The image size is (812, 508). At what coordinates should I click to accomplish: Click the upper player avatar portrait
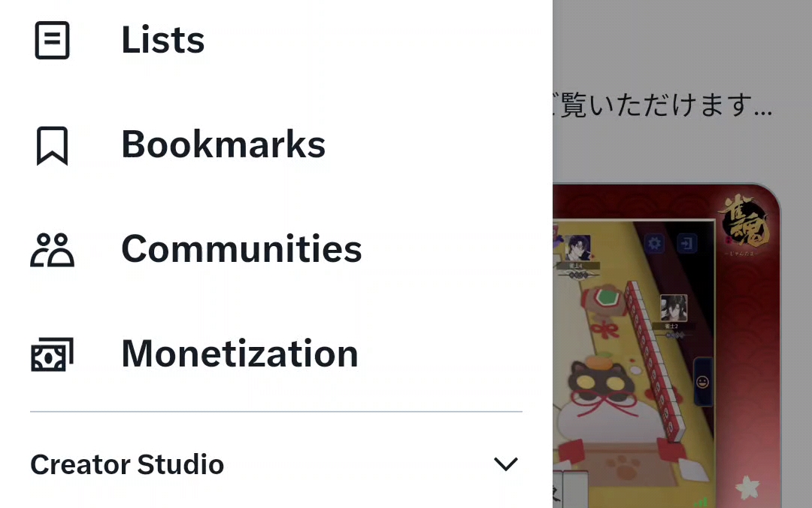577,248
